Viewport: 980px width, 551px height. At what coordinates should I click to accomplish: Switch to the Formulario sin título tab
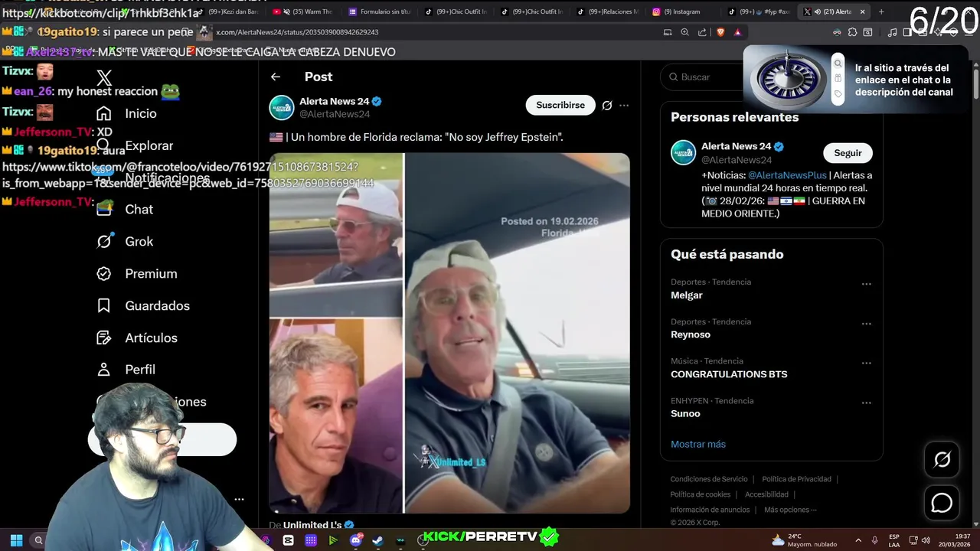click(381, 11)
